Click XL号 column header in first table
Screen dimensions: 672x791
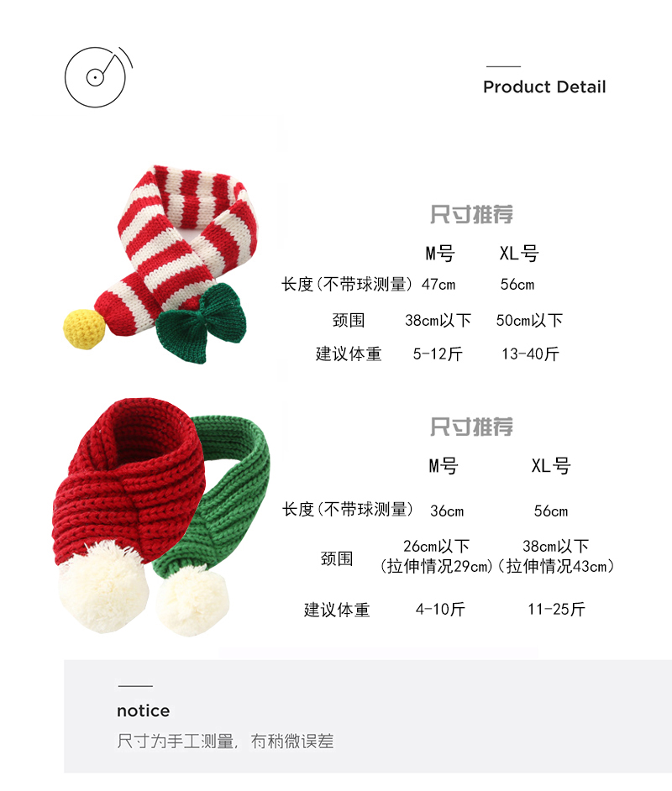pos(518,254)
